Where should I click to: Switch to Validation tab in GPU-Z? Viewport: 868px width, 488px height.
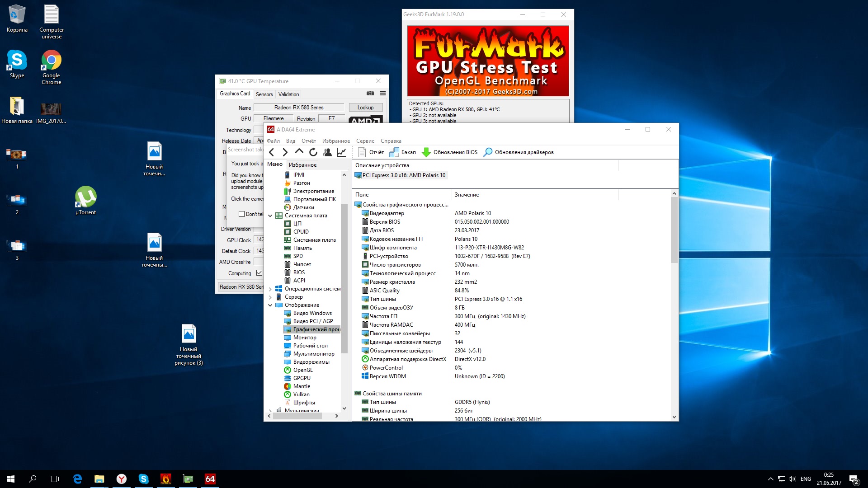(288, 94)
